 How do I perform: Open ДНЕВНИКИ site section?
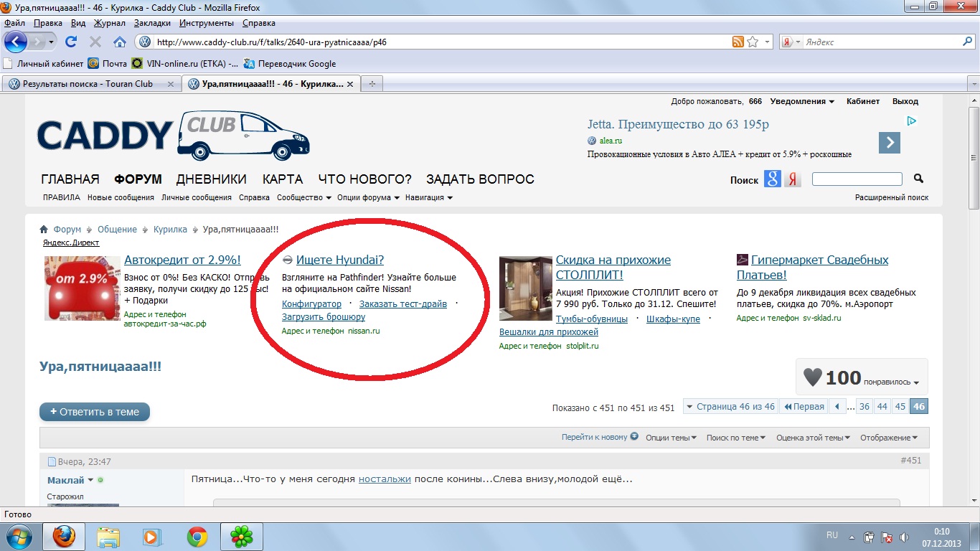pyautogui.click(x=212, y=179)
